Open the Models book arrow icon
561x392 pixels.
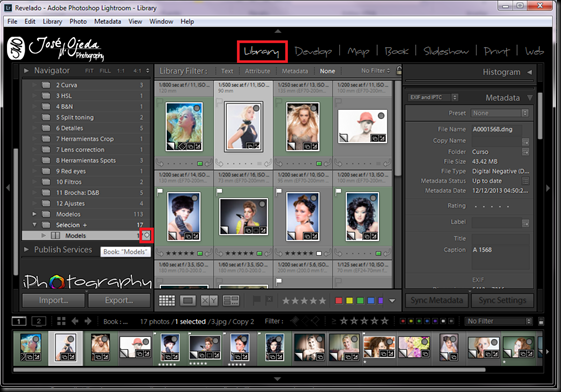click(x=146, y=235)
